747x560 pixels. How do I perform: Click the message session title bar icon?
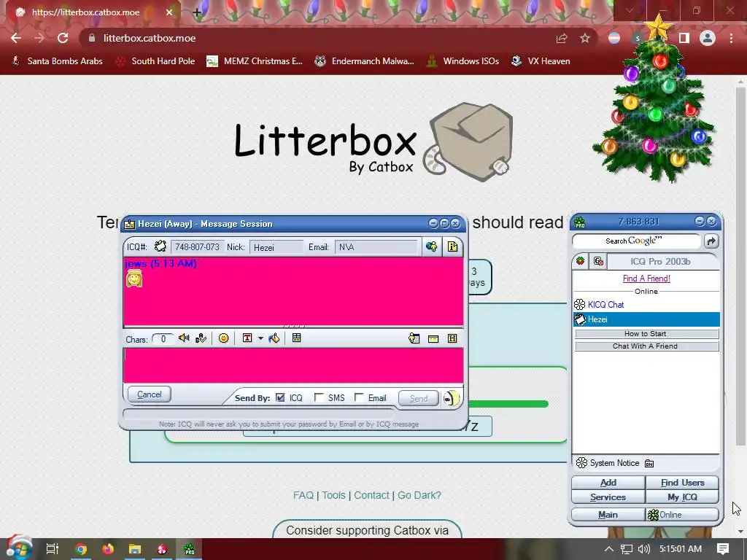130,224
